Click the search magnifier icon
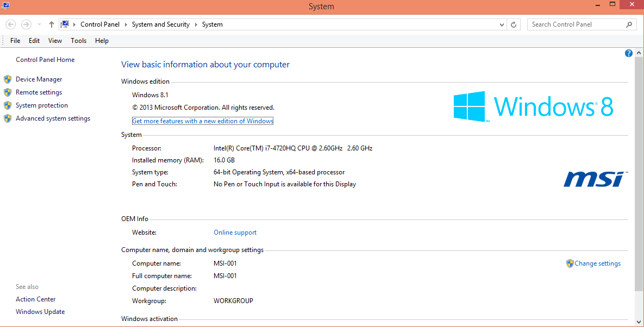The height and width of the screenshot is (327, 644). (629, 24)
